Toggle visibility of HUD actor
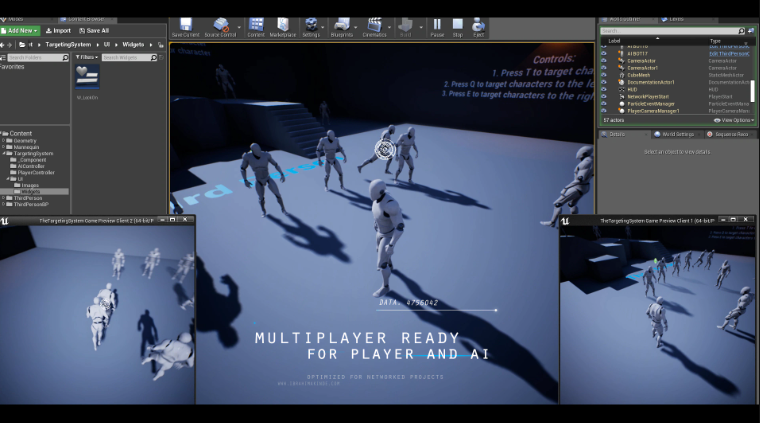 click(x=604, y=90)
